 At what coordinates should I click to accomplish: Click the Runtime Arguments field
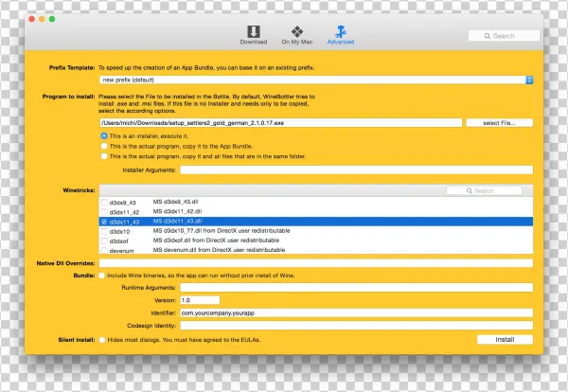pos(357,288)
